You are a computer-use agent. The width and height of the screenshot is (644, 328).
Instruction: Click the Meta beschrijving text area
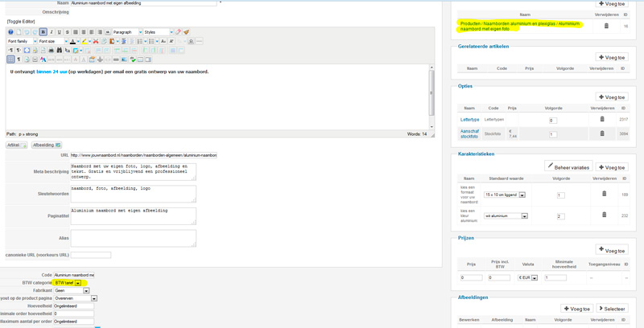tap(133, 172)
